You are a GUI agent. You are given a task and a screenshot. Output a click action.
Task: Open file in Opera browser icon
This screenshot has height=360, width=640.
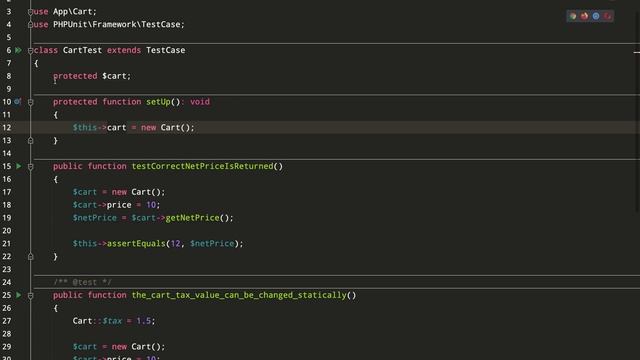(x=608, y=16)
